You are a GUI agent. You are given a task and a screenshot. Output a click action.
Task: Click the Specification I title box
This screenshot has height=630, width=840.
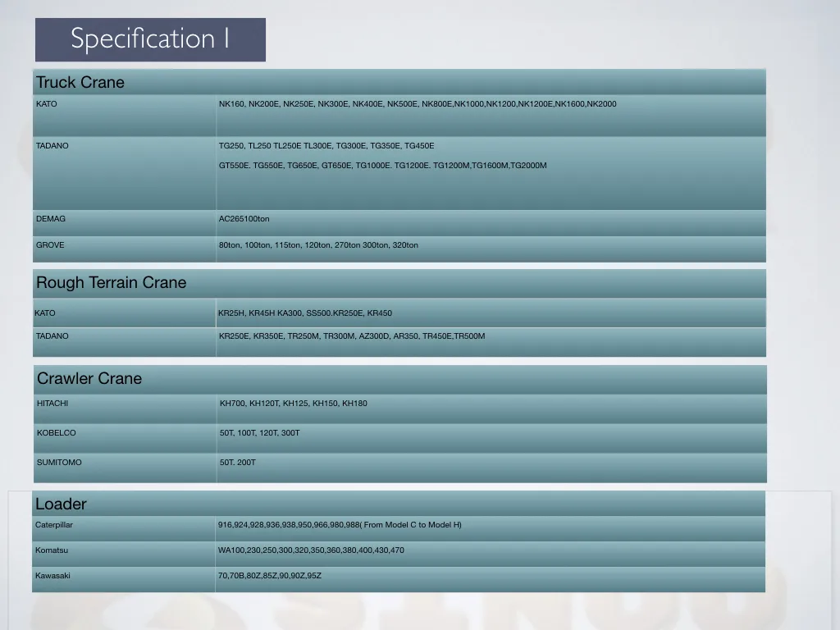pos(150,39)
